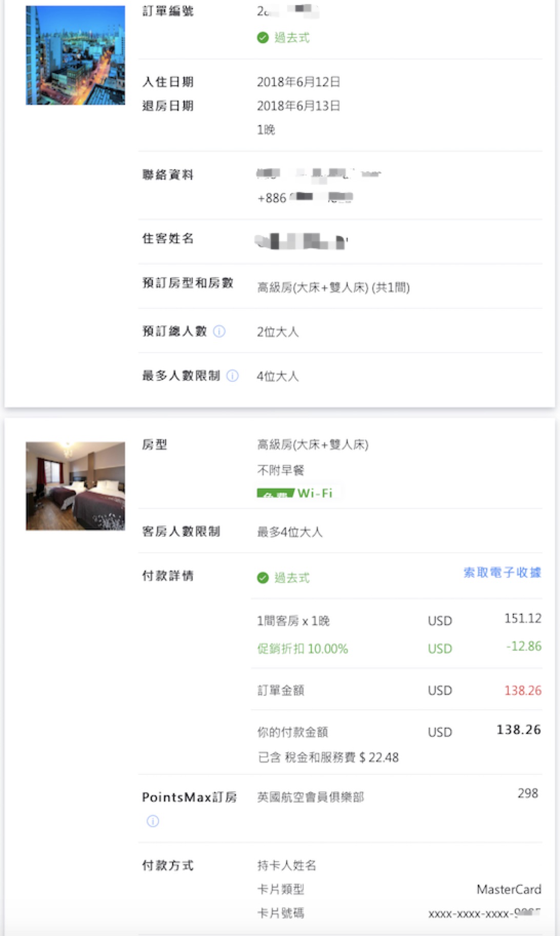Click red 訂單金額 amount 138.26
This screenshot has width=560, height=936.
pyautogui.click(x=523, y=690)
